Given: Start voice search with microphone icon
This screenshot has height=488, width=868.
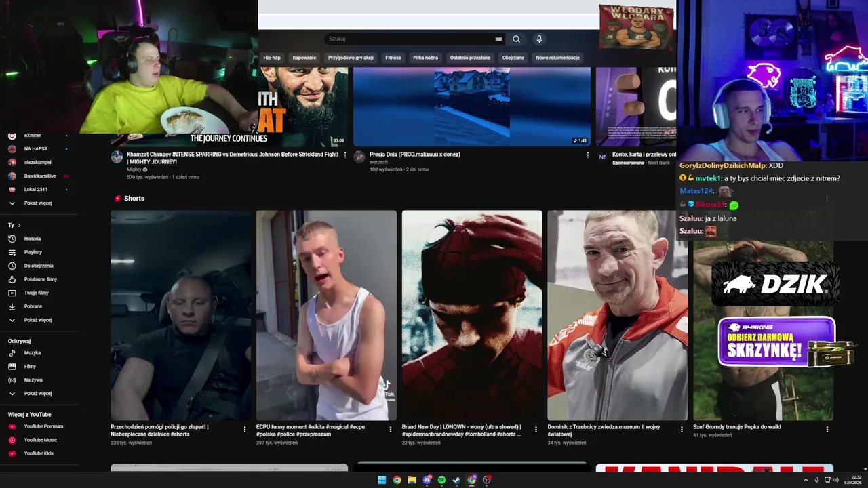Looking at the screenshot, I should [539, 39].
